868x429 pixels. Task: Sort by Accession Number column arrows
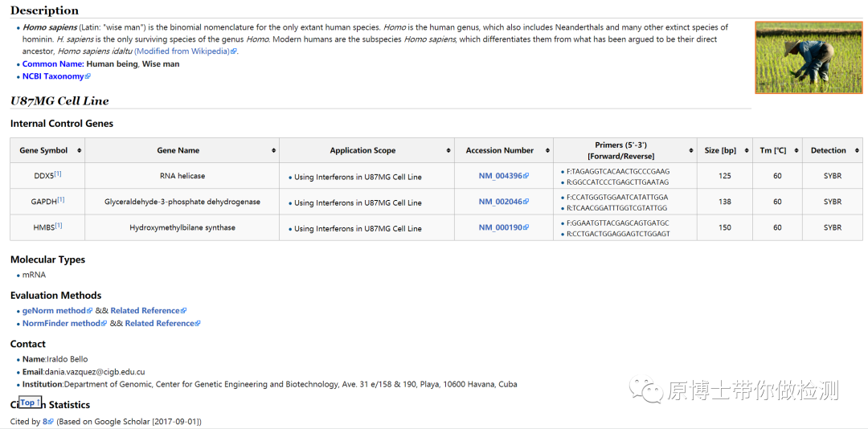(x=547, y=150)
